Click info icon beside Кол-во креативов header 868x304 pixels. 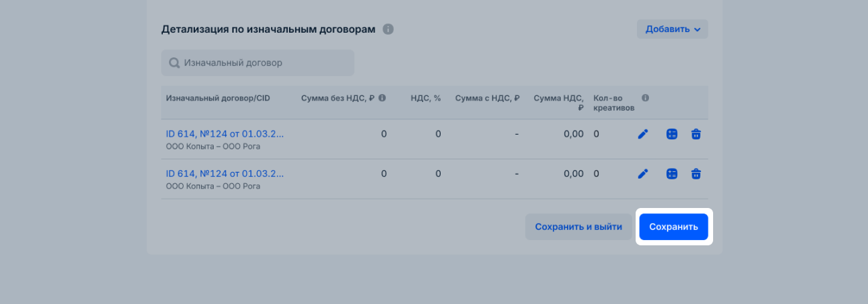tap(645, 98)
